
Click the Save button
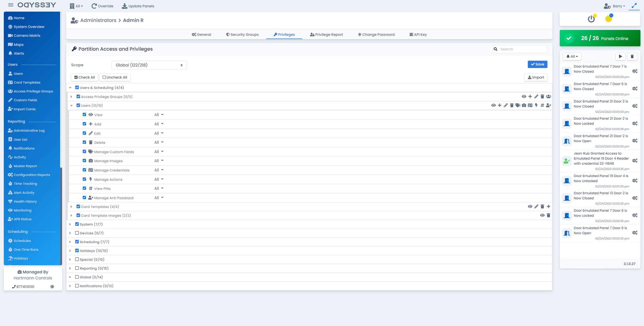point(537,64)
